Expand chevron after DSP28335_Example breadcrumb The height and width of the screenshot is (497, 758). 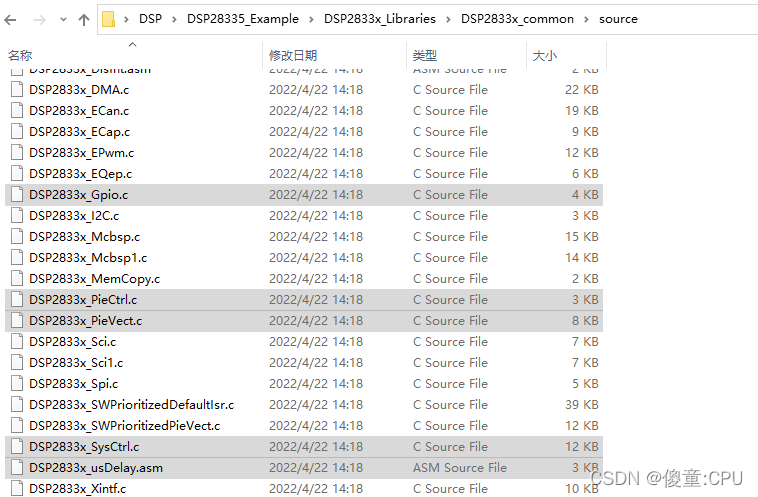click(x=311, y=19)
